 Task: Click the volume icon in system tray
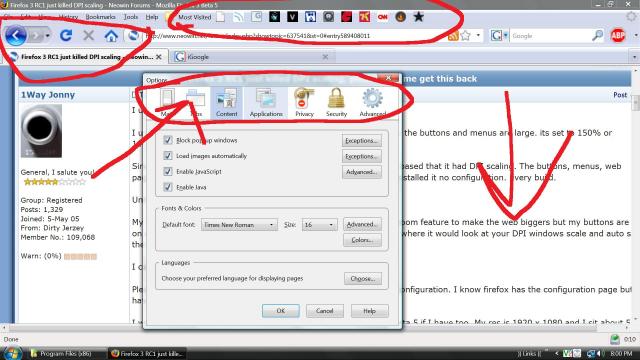coord(599,353)
